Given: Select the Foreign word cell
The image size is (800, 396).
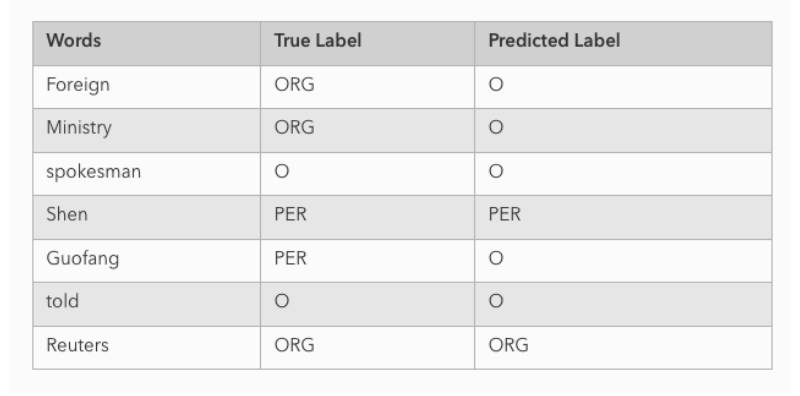Looking at the screenshot, I should 147,87.
